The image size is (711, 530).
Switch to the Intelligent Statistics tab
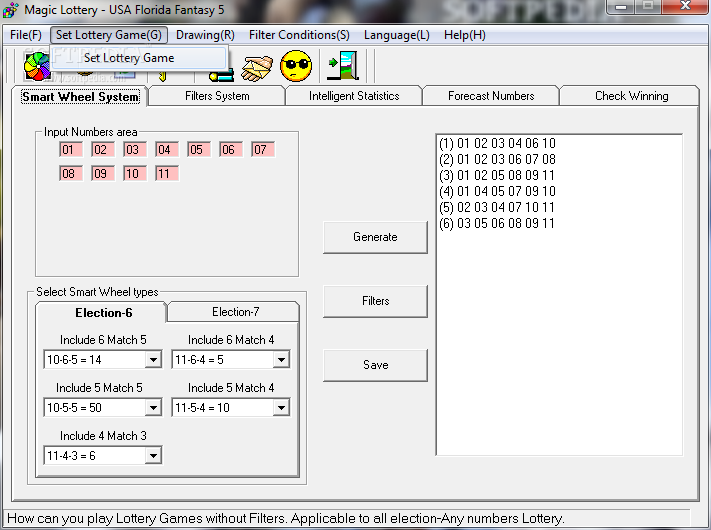[x=354, y=96]
